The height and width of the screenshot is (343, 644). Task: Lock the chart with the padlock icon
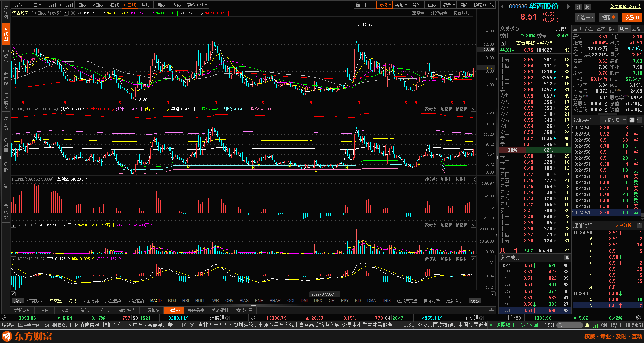tap(358, 5)
